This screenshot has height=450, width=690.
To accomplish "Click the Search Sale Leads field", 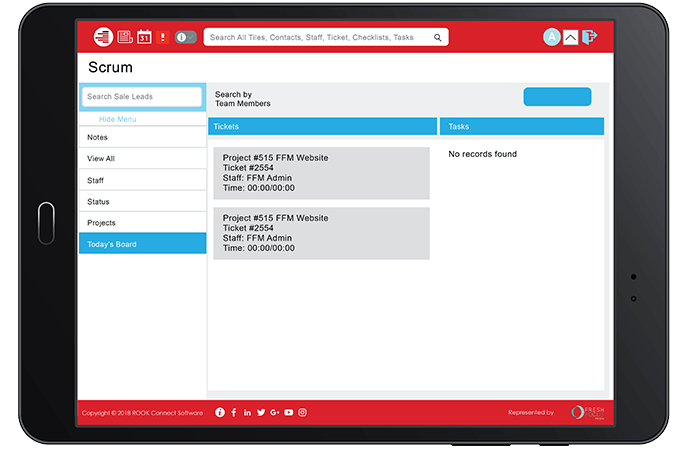I will (x=141, y=97).
